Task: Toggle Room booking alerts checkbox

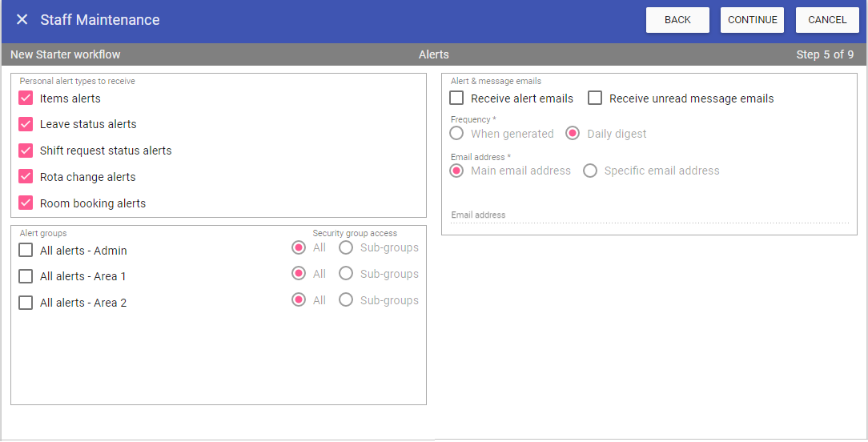Action: 26,203
